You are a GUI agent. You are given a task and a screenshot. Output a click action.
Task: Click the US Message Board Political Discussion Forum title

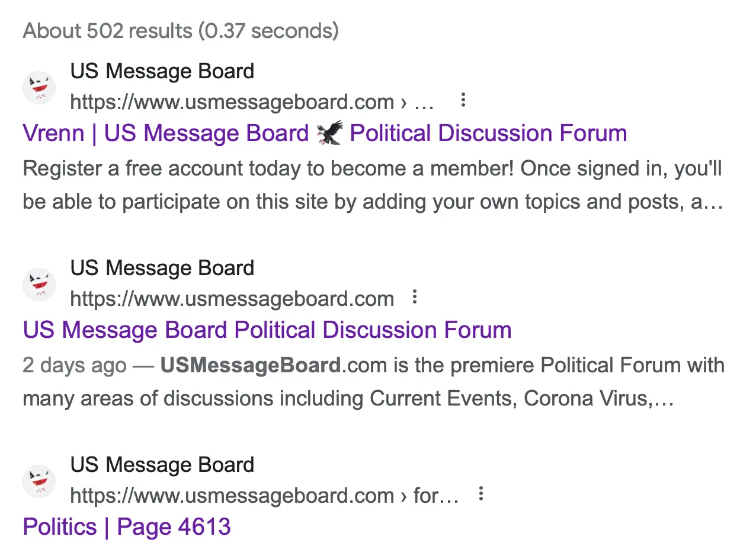267,330
